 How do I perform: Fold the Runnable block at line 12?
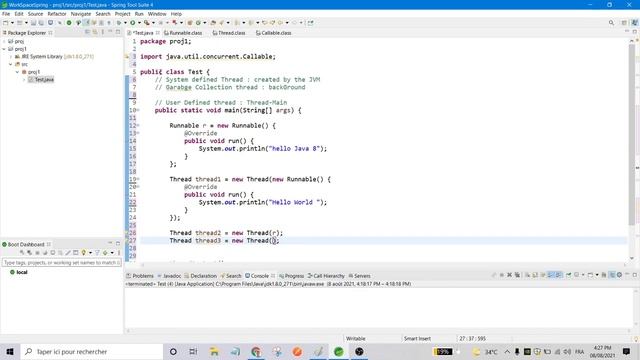(138, 125)
